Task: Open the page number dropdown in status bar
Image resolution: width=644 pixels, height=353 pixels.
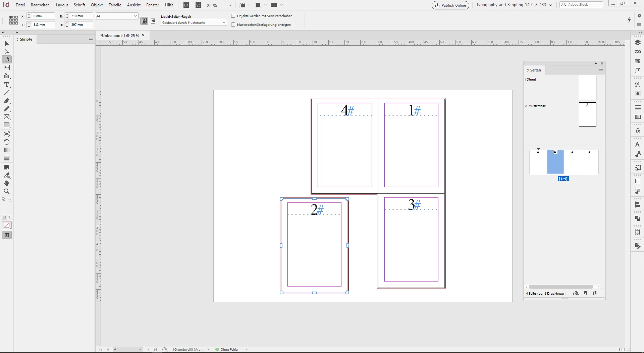Action: click(x=140, y=349)
